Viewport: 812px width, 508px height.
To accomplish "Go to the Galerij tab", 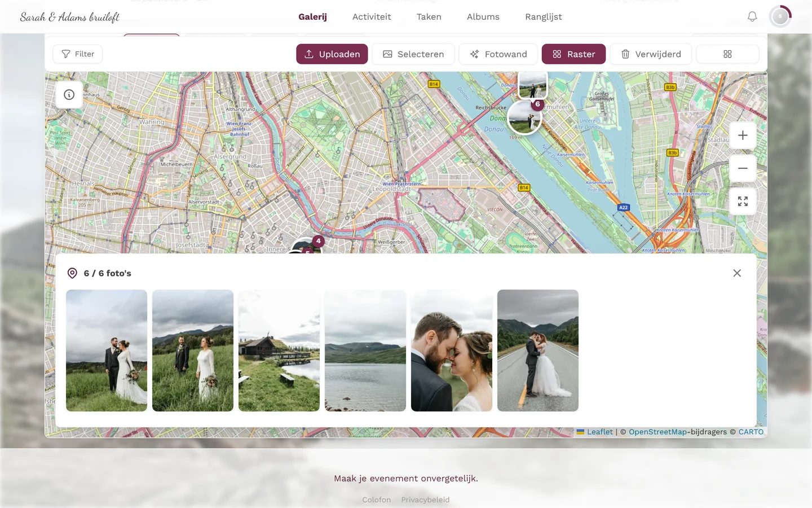I will [313, 17].
